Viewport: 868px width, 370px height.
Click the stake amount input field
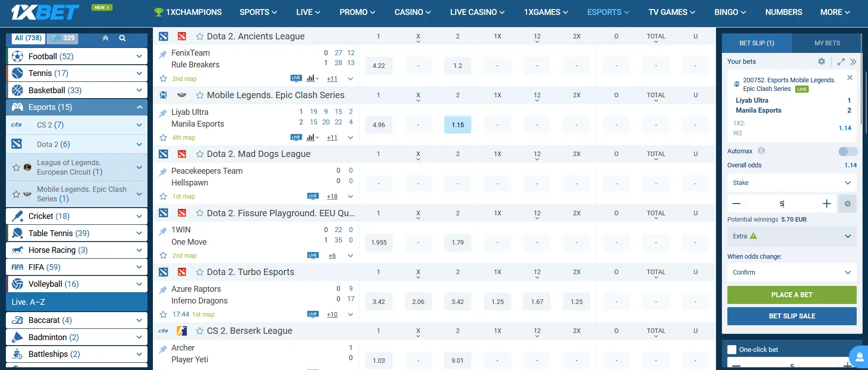pos(782,204)
